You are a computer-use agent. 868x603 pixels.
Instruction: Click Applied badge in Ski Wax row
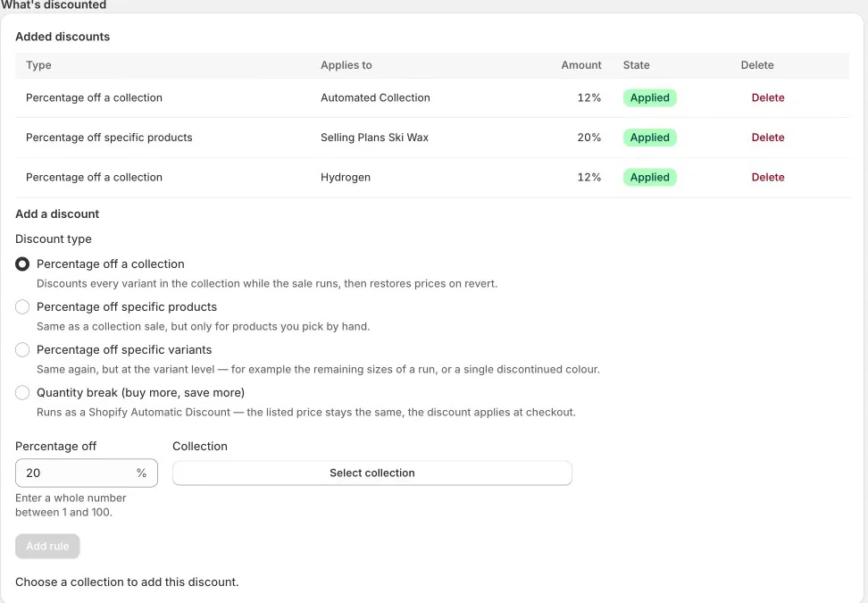pos(650,138)
